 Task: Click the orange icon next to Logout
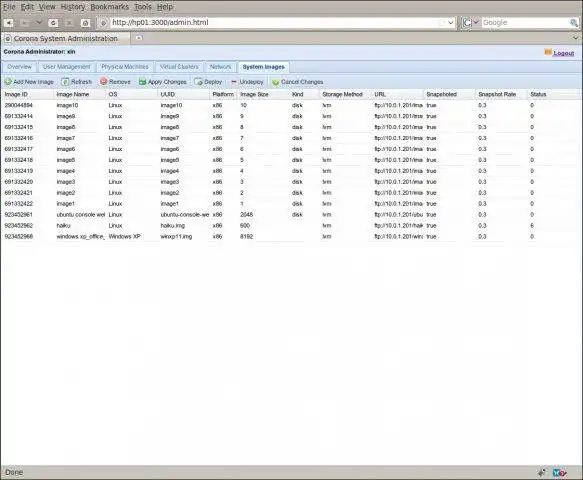(548, 52)
